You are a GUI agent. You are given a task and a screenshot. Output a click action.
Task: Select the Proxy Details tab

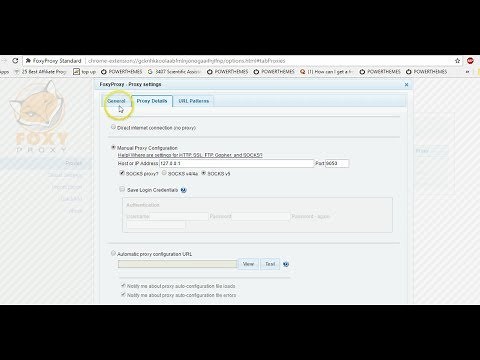pos(152,101)
